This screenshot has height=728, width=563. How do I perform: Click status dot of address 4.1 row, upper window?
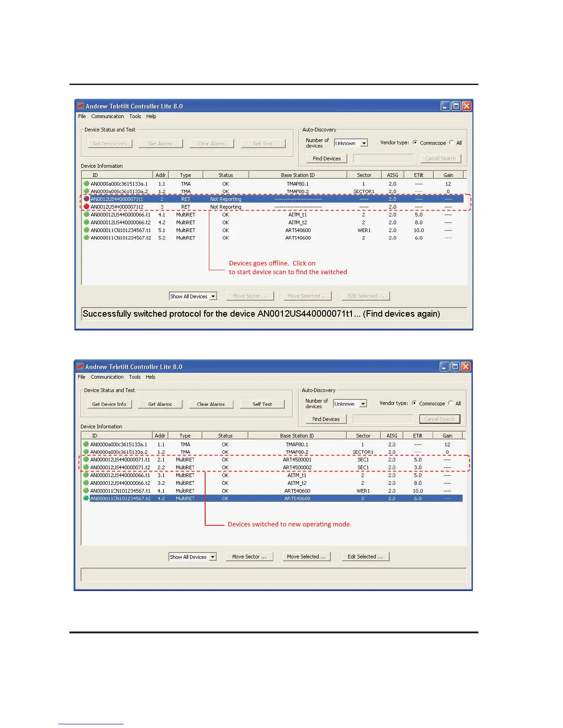(86, 215)
